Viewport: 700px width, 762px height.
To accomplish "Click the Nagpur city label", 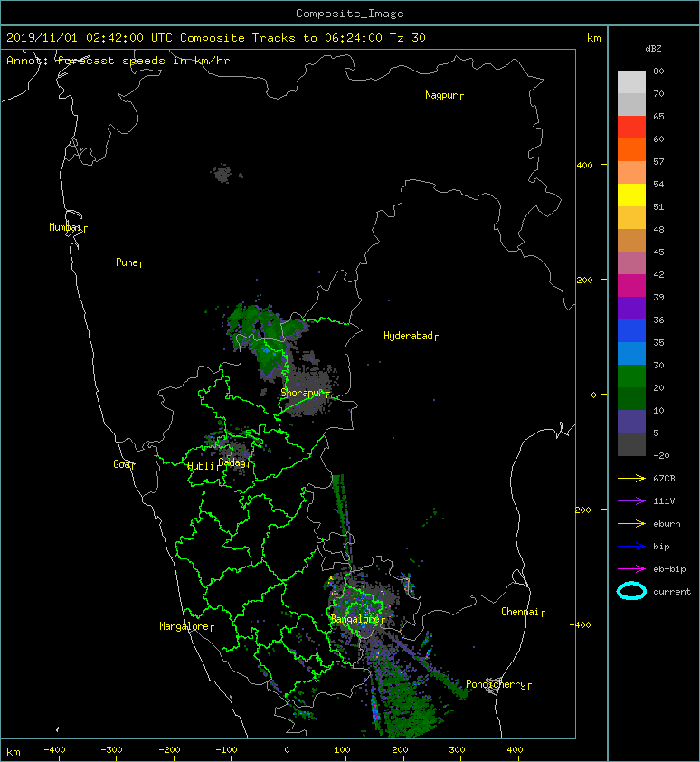I will 441,95.
